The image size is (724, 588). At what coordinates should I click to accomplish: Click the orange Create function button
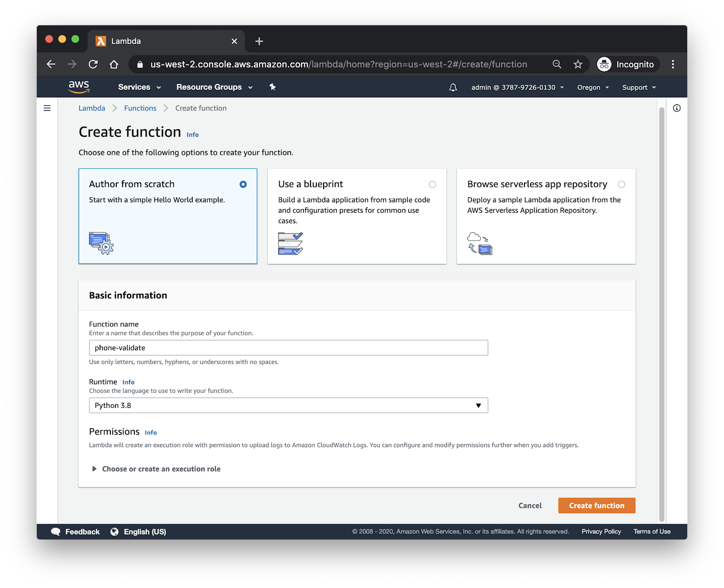pos(597,506)
